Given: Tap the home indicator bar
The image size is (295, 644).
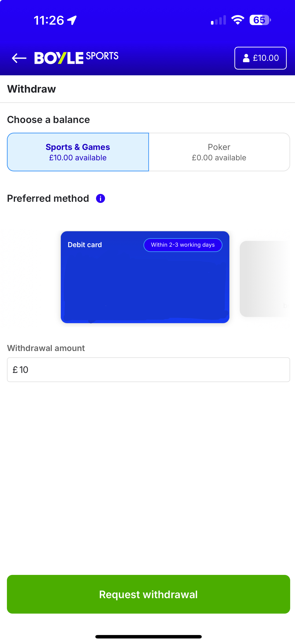Looking at the screenshot, I should pos(149,636).
